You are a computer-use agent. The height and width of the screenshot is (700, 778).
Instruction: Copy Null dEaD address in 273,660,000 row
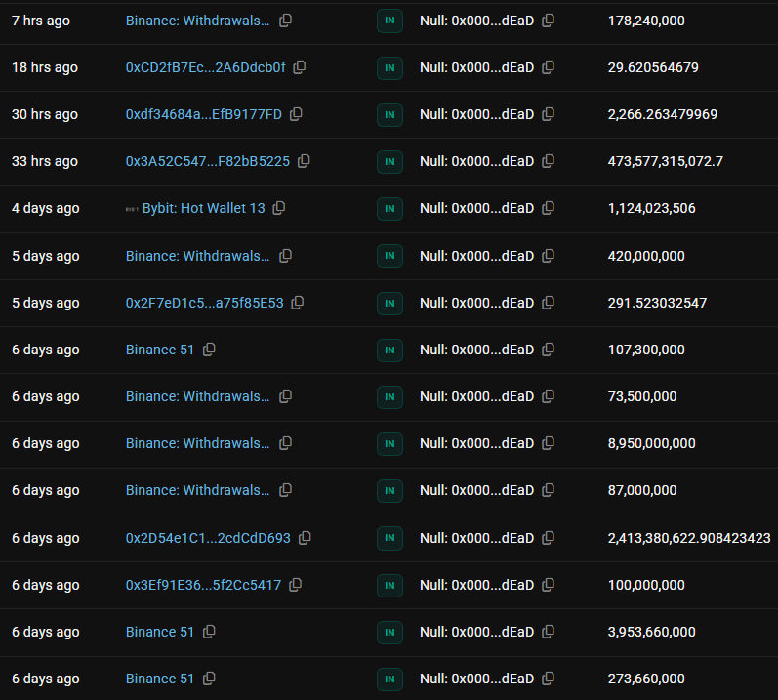point(548,679)
